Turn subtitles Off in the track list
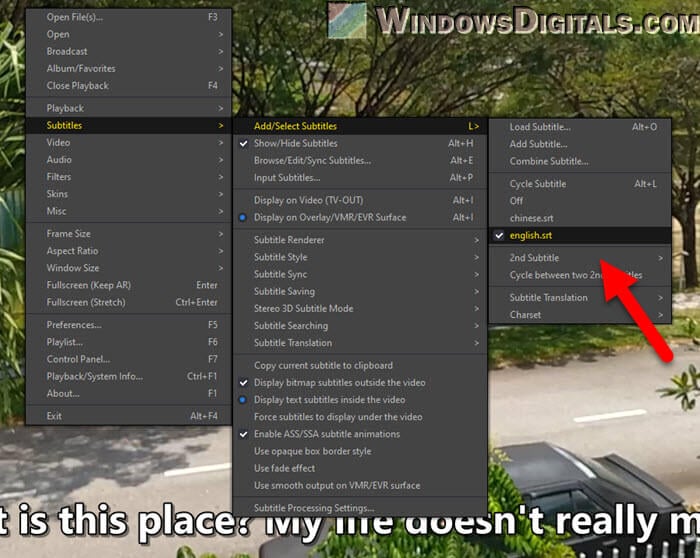The image size is (700, 558). click(x=580, y=201)
